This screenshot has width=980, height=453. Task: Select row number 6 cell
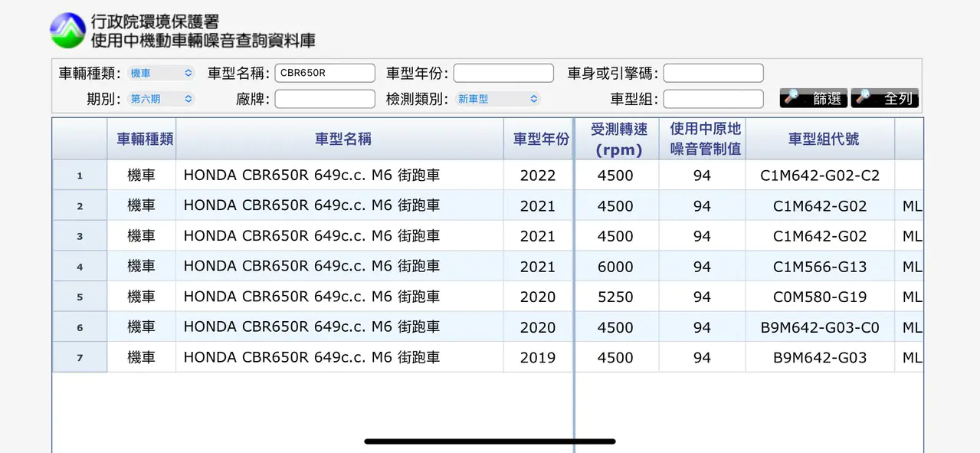(x=80, y=327)
